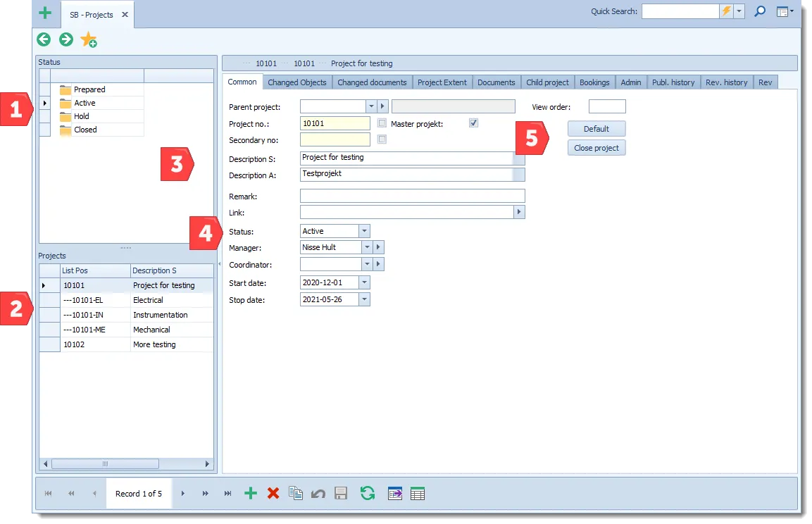Viewport: 812px width, 524px height.
Task: Copy the record with the copy icon
Action: [x=296, y=494]
